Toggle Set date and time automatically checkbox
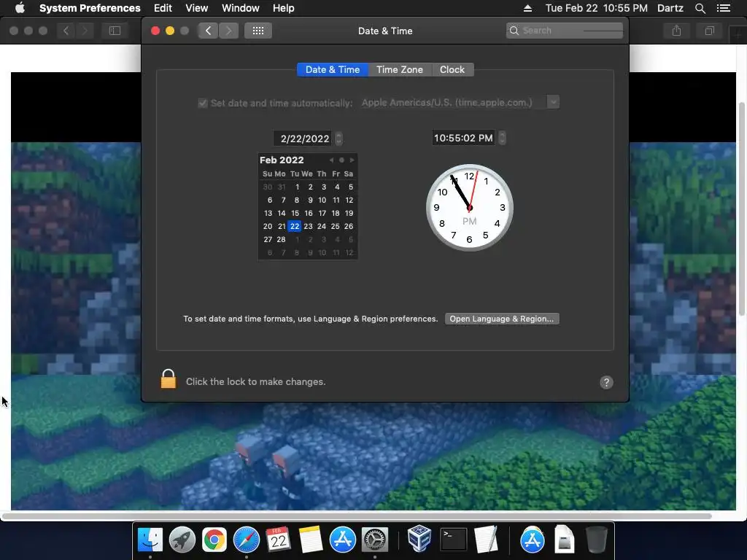Image resolution: width=747 pixels, height=560 pixels. [x=203, y=103]
